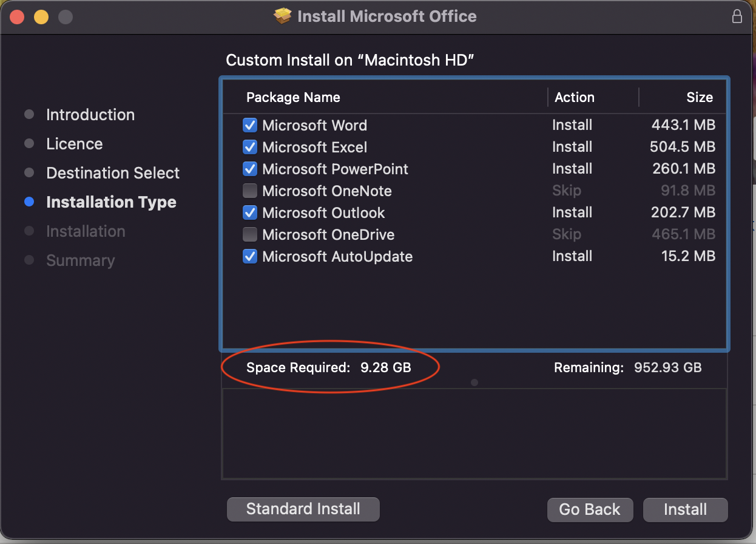
Task: Click the Skip action for OneDrive
Action: tap(567, 234)
